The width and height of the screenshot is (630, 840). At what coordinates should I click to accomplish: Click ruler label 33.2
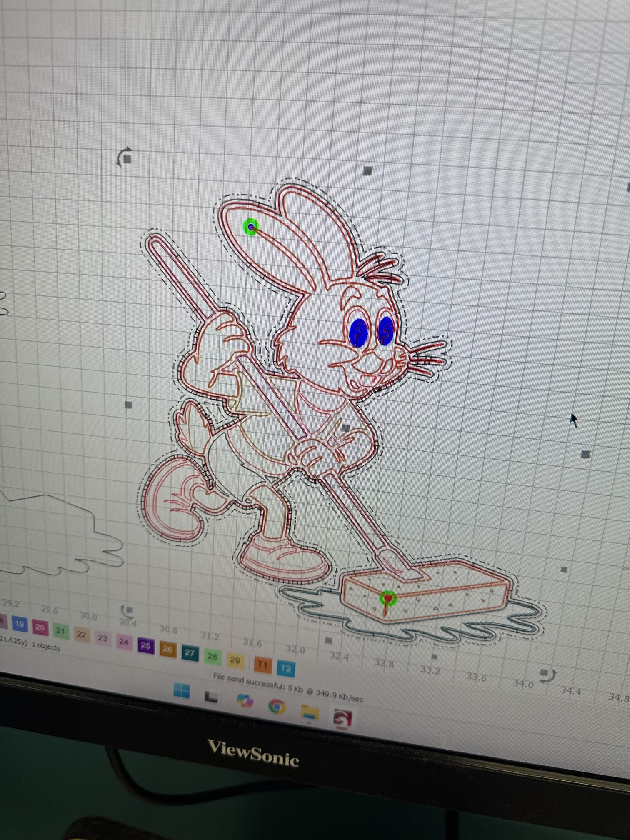click(x=430, y=670)
